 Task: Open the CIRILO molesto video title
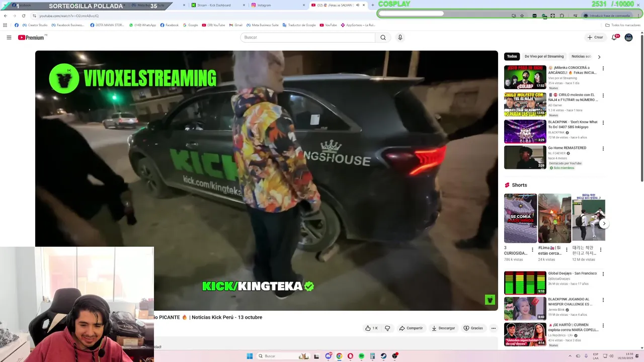pyautogui.click(x=573, y=97)
